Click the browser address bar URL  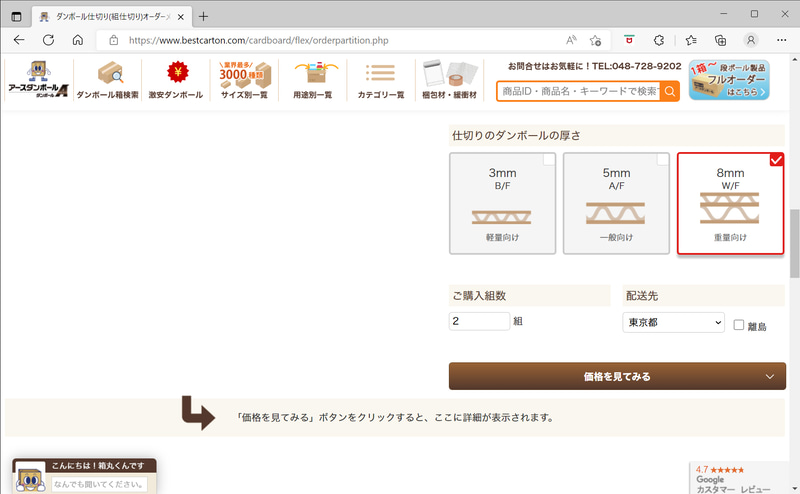(x=258, y=40)
